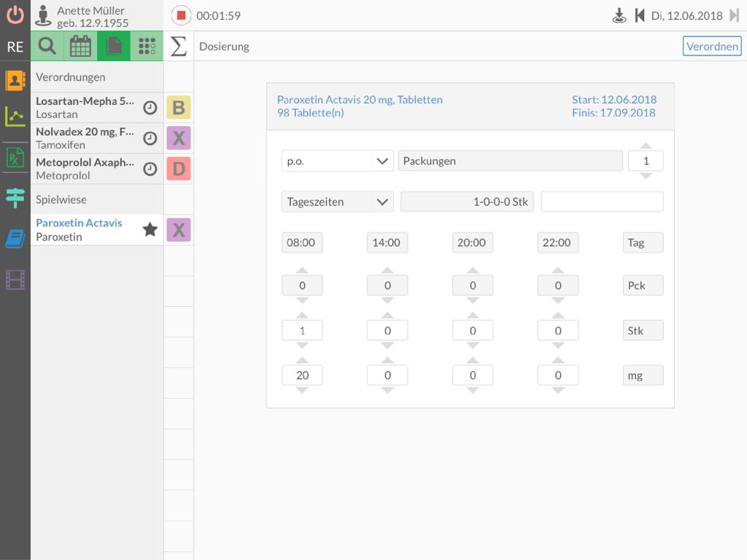Viewport: 747px width, 560px height.
Task: Open the patient person icon
Action: (x=43, y=16)
